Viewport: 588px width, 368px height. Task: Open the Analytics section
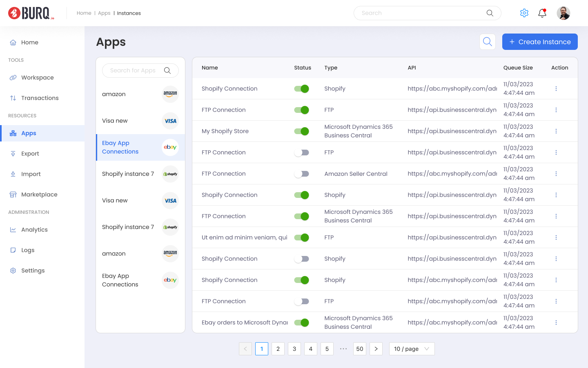(x=34, y=229)
